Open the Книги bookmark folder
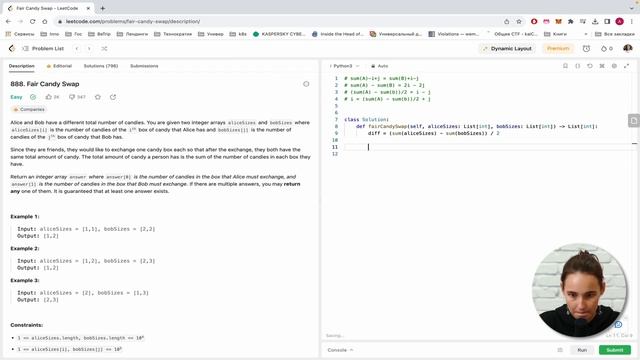This screenshot has height=360, width=640. pos(556,34)
